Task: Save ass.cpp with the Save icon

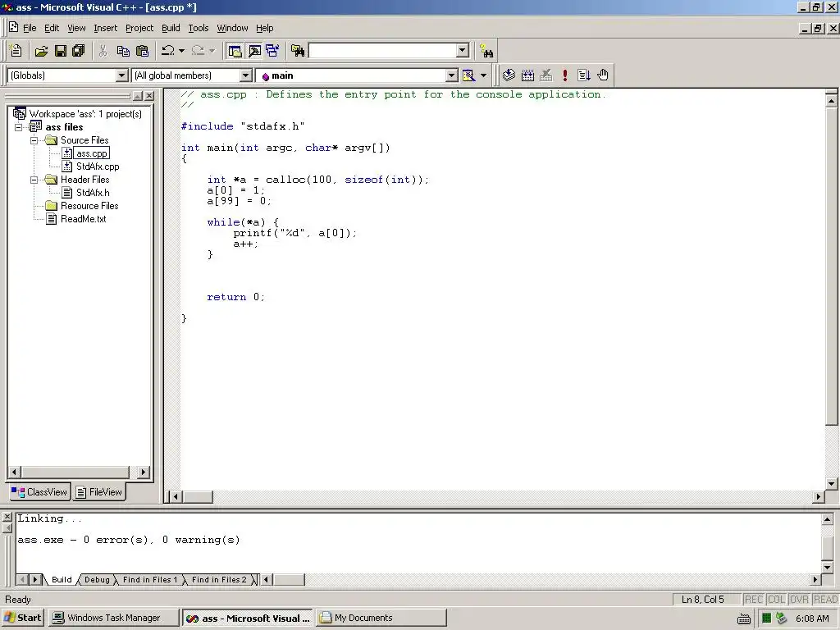Action: (61, 51)
